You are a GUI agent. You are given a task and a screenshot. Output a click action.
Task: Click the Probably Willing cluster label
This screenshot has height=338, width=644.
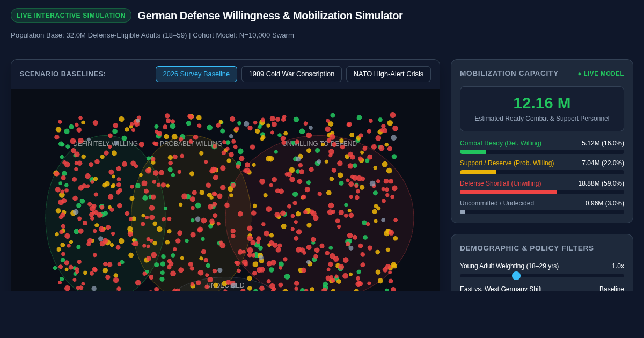pyautogui.click(x=191, y=144)
